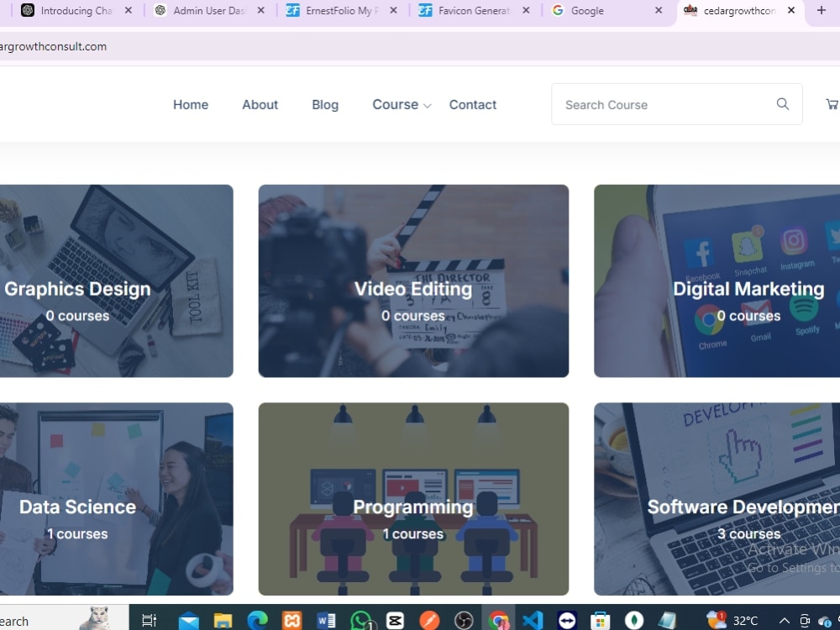840x630 pixels.
Task: Click the browser address bar URL
Action: pos(53,46)
